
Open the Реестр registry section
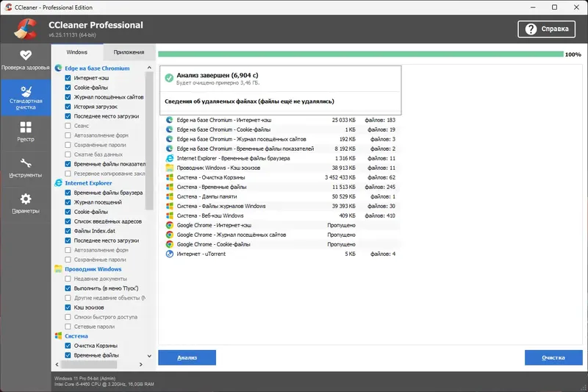[x=25, y=132]
